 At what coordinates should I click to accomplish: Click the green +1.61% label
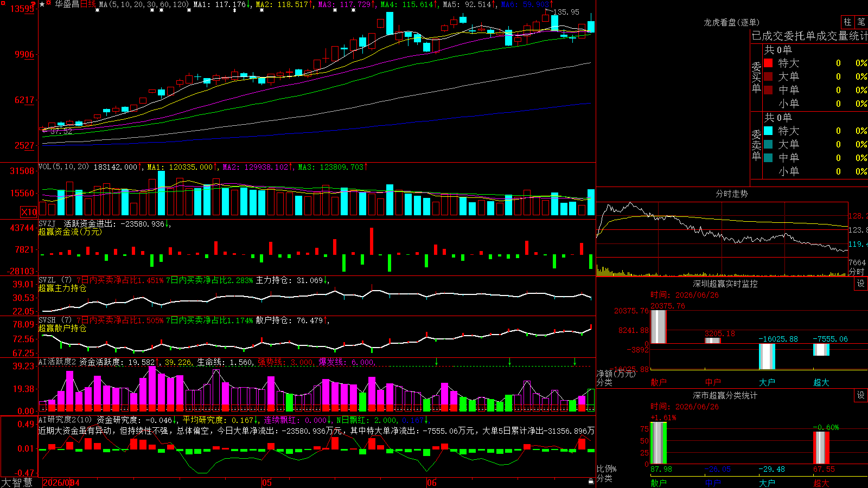click(663, 418)
